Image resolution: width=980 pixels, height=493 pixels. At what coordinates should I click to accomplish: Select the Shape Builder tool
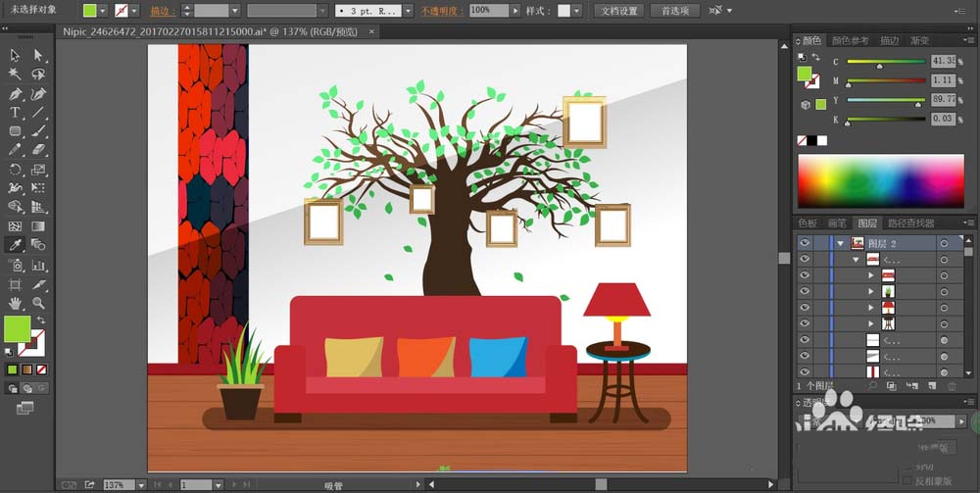pos(15,207)
